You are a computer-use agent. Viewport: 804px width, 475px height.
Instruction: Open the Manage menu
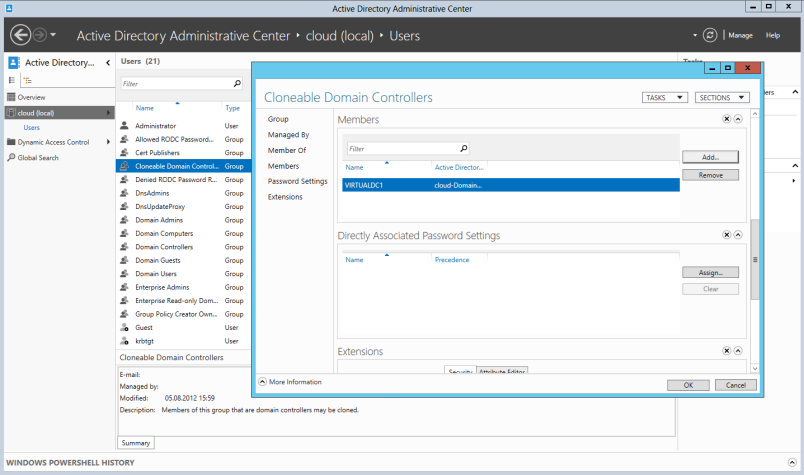coord(740,35)
